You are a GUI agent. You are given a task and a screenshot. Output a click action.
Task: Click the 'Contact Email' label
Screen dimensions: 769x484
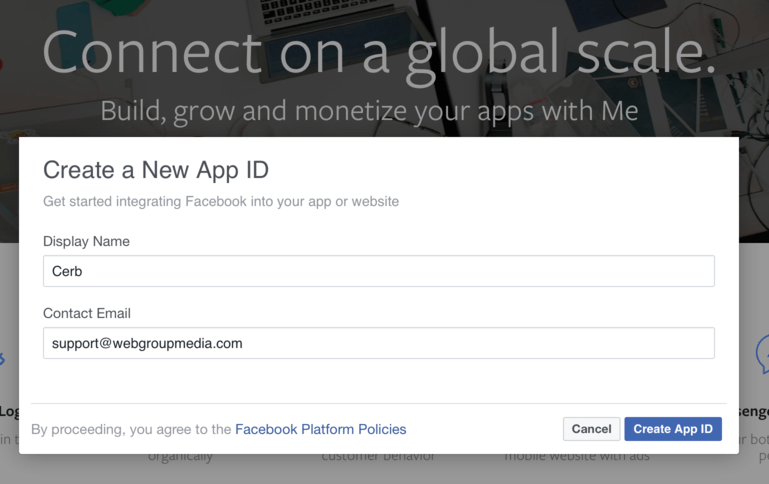87,313
